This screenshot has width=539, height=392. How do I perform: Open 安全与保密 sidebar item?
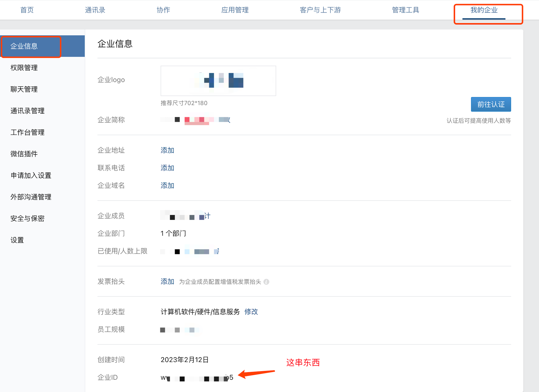pyautogui.click(x=27, y=218)
